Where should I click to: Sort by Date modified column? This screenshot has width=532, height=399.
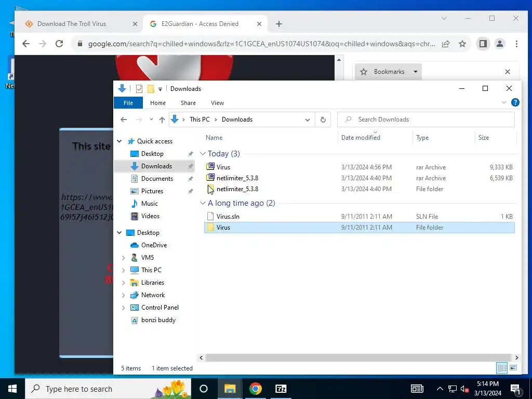361,137
